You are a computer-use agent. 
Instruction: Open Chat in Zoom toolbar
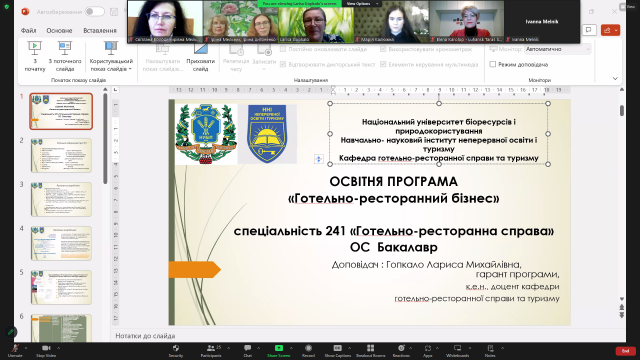[247, 350]
